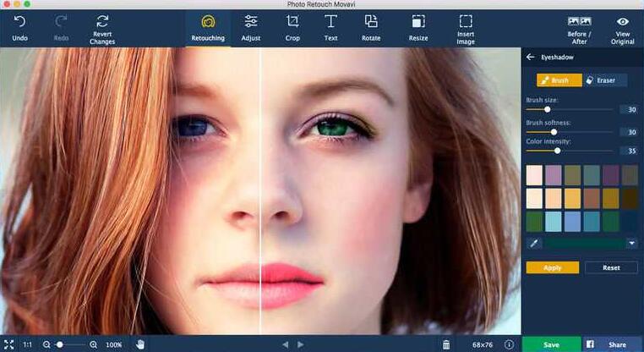Click the zoom slider handle
The width and height of the screenshot is (644, 352).
[x=60, y=344]
